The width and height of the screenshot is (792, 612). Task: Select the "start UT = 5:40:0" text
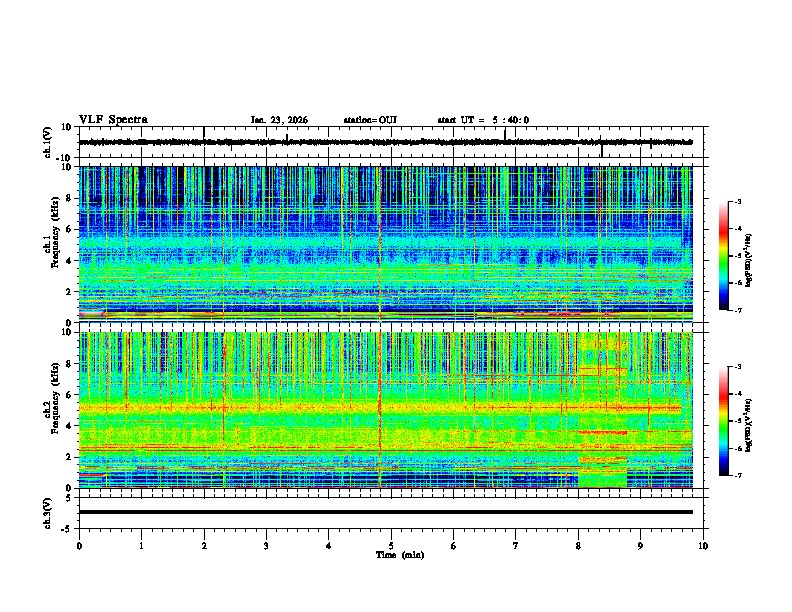pos(483,120)
